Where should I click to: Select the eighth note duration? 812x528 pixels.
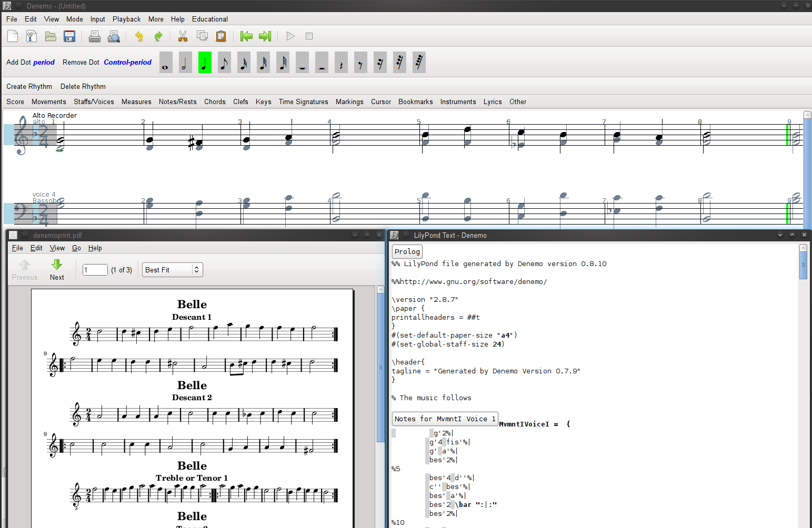(224, 63)
